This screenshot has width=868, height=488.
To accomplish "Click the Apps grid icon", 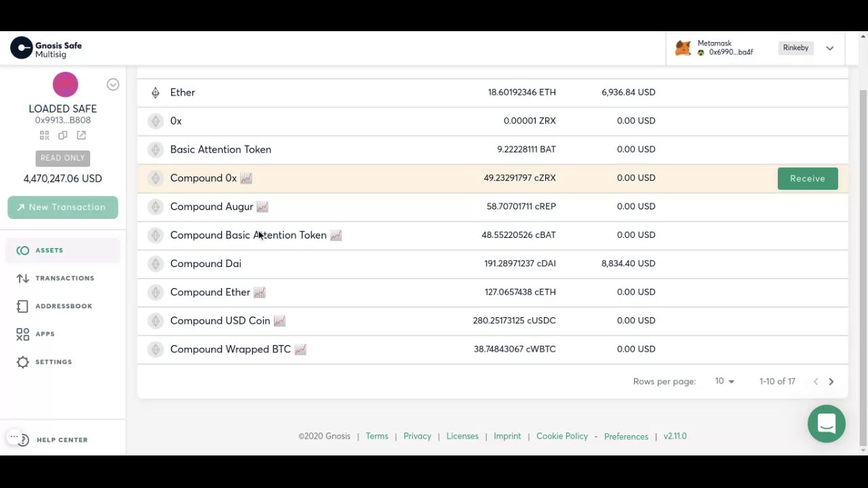I will click(x=22, y=334).
